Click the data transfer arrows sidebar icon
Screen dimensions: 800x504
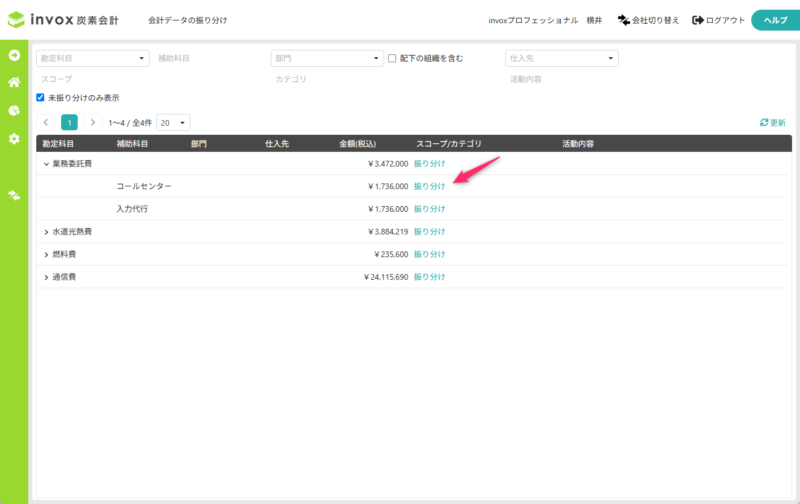[x=14, y=195]
